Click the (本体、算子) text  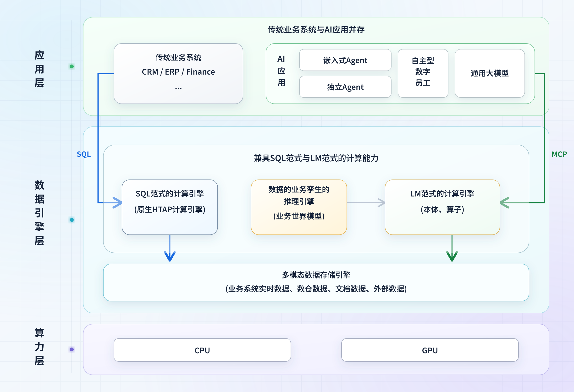point(442,210)
